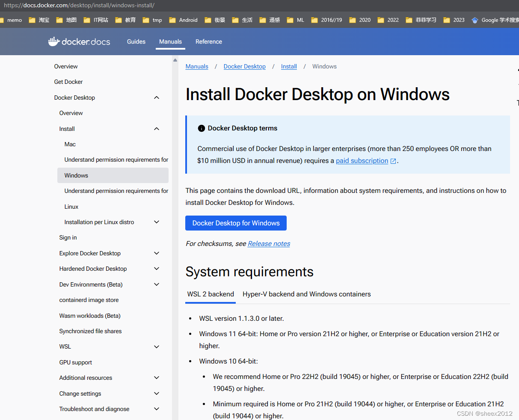Viewport: 519px width, 420px height.
Task: Collapse the Install sidebar subsection
Action: 157,129
